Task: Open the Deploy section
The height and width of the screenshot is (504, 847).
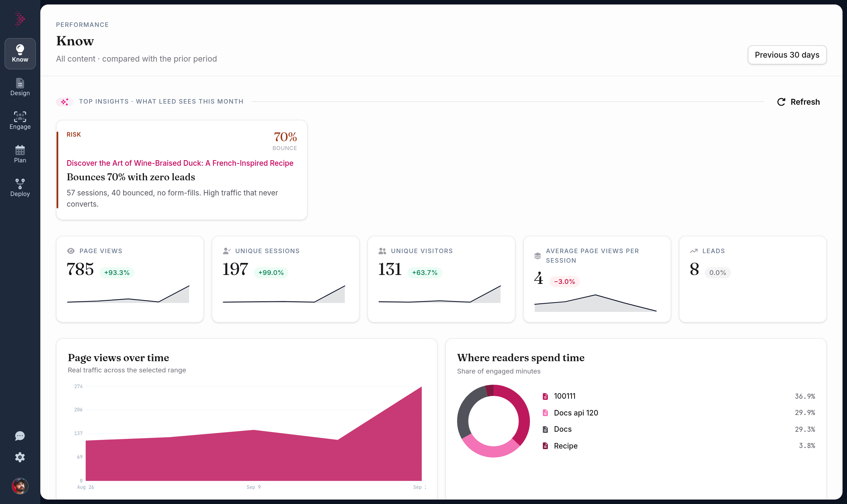Action: 20,188
